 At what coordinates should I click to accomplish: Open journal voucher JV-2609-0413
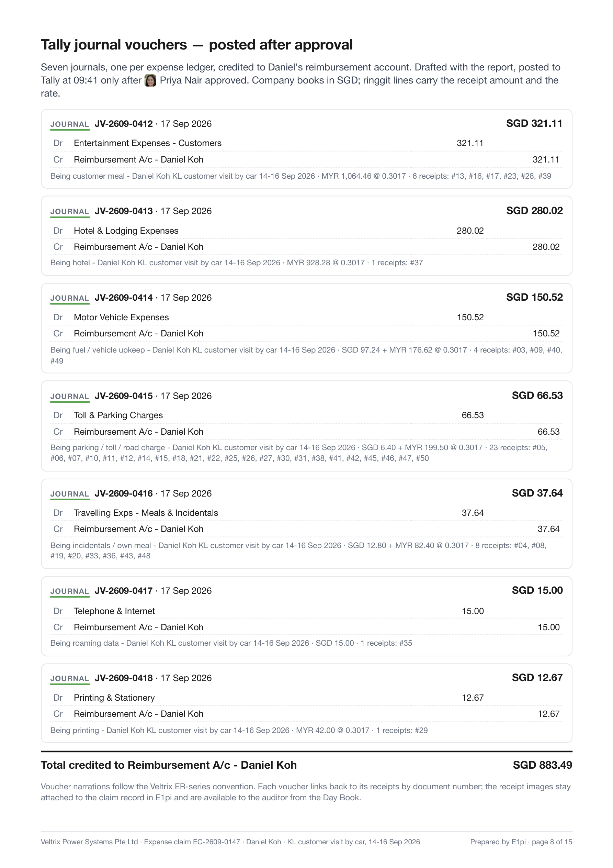[x=124, y=211]
